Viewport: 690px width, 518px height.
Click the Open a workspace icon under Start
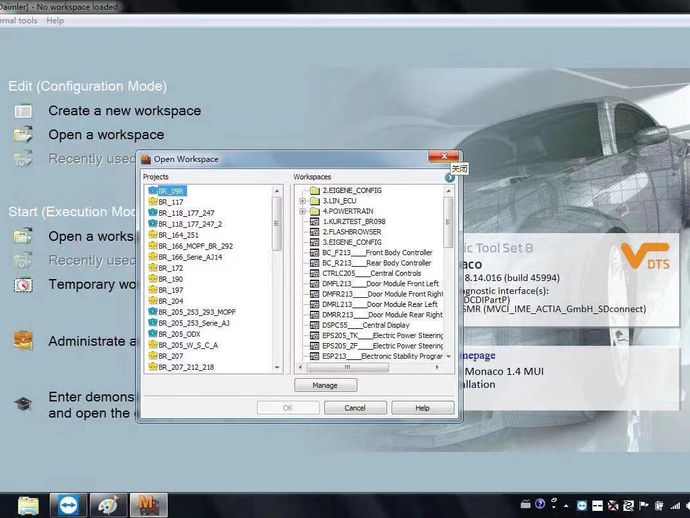(23, 236)
